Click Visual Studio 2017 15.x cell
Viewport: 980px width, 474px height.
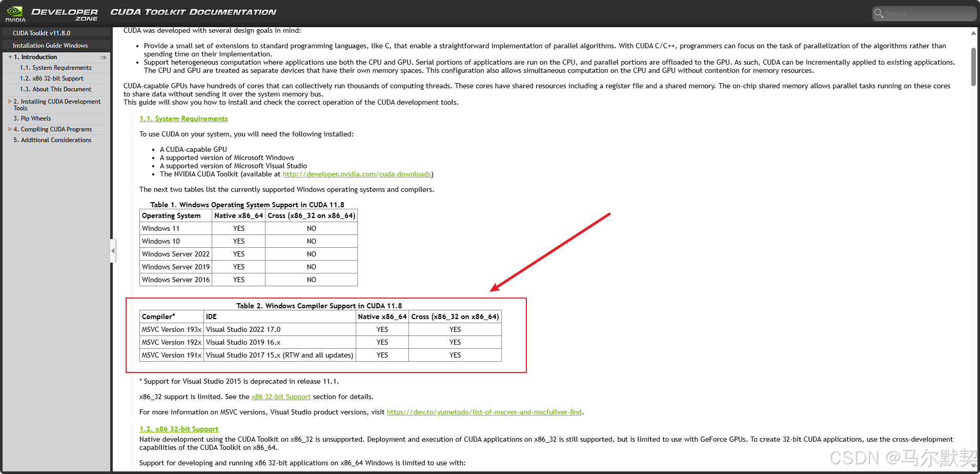tap(280, 355)
